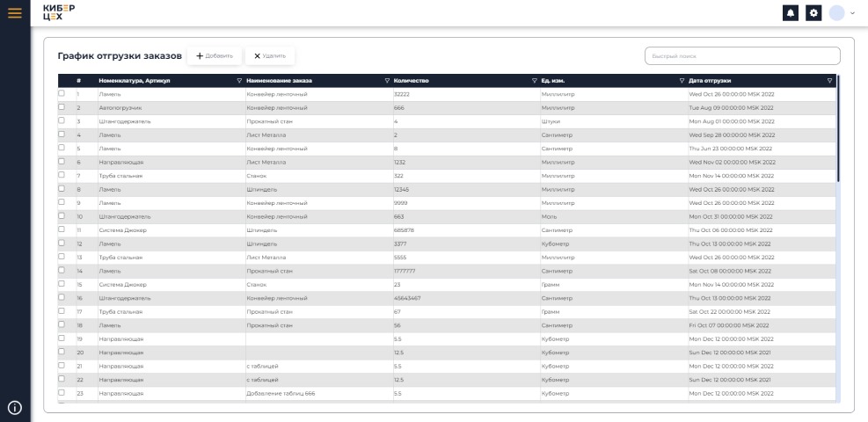Toggle the checkbox for row 19
Image resolution: width=868 pixels, height=422 pixels.
62,338
